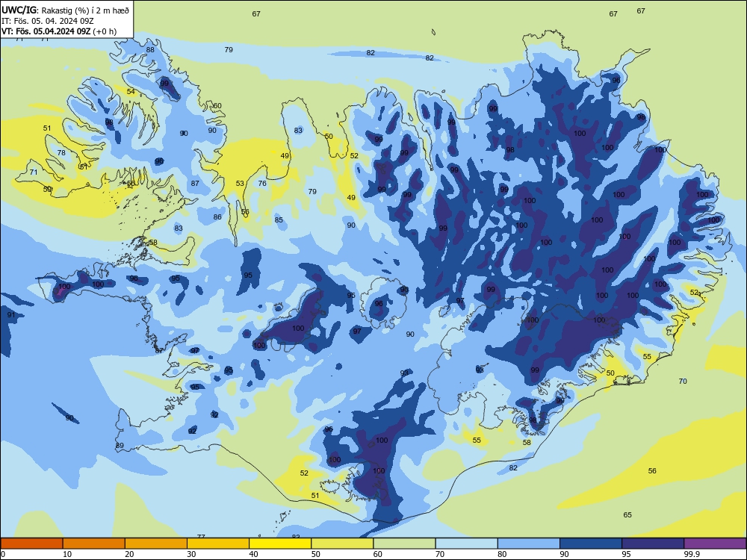Click the 'IT: Fös. 05. 04. 2024 09Z' line

pyautogui.click(x=48, y=21)
